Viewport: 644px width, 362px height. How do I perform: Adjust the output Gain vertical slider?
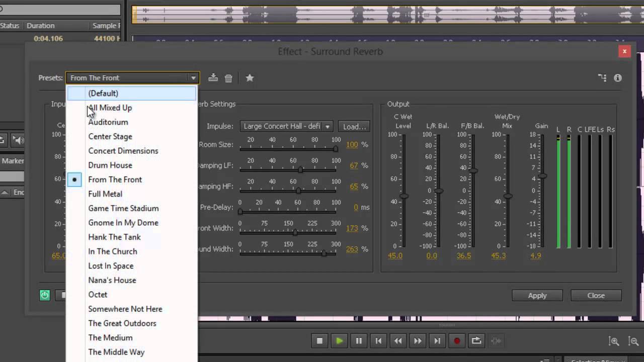pos(542,176)
